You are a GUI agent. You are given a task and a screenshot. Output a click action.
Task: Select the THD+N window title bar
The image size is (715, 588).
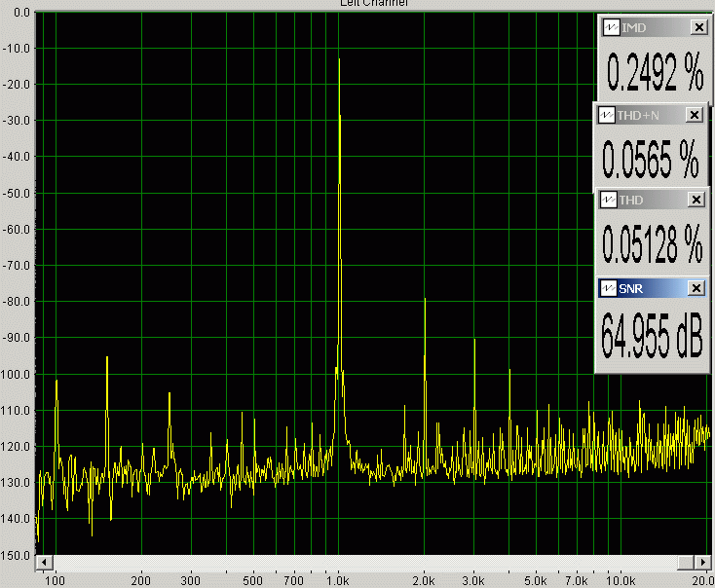651,115
